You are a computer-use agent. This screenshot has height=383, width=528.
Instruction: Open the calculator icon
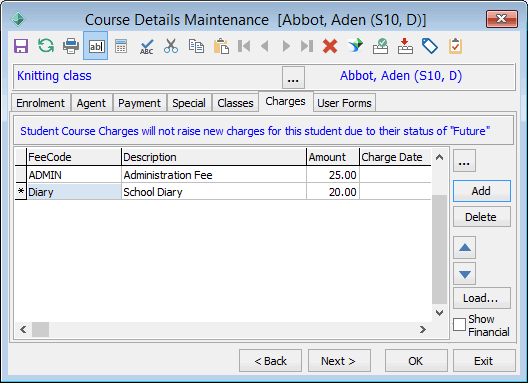(121, 46)
